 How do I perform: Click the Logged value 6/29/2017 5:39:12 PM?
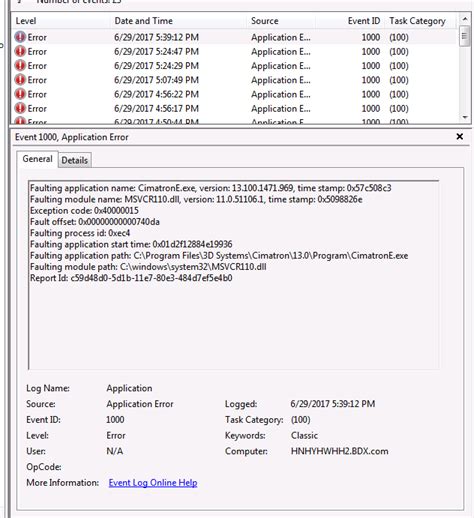333,404
